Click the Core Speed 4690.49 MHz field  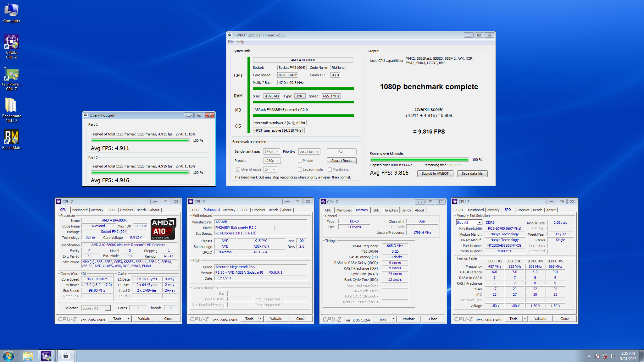tap(97, 279)
